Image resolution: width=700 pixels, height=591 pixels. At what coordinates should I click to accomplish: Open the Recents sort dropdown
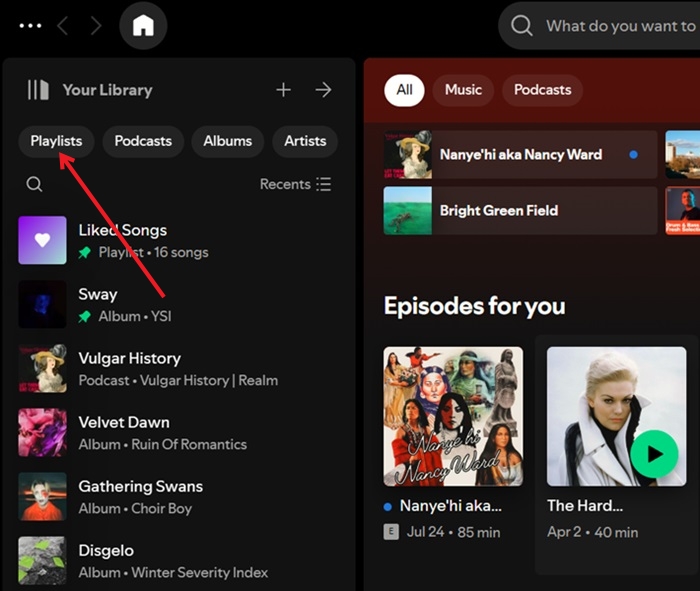[296, 184]
